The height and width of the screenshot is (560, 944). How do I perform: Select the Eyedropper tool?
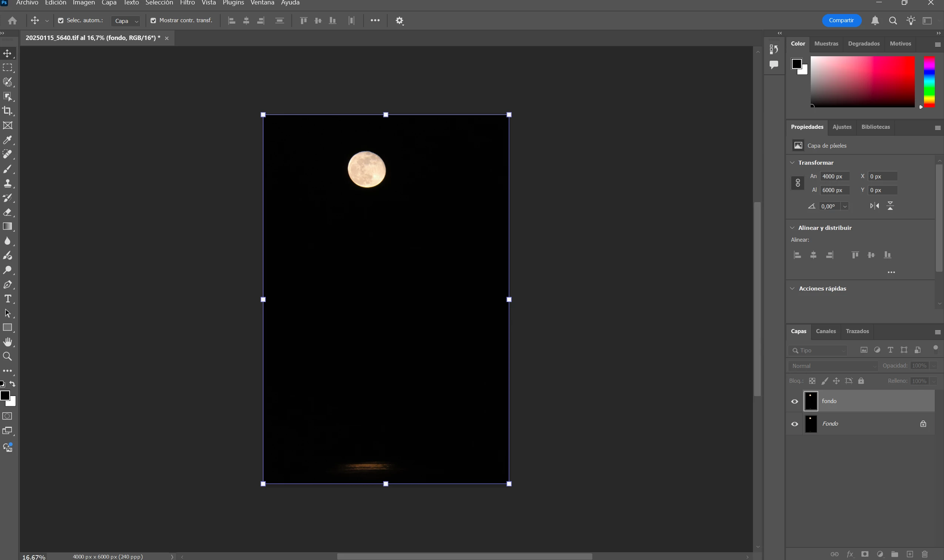[7, 140]
